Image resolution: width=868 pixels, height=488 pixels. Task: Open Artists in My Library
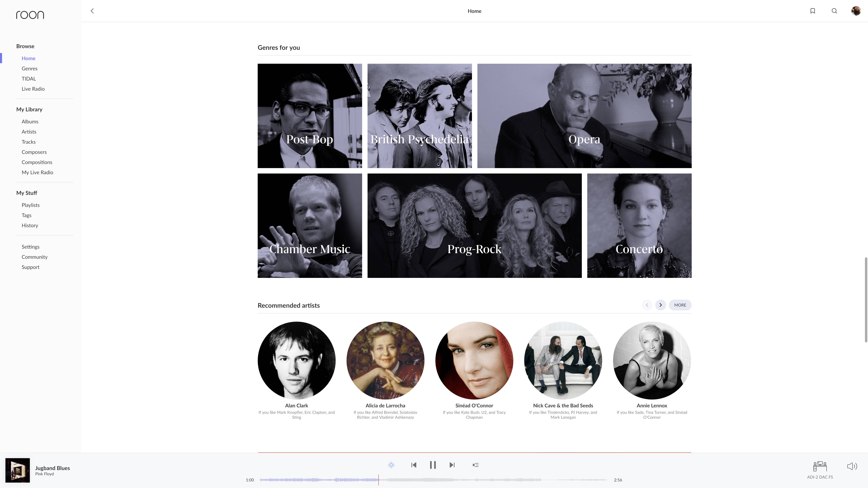tap(29, 131)
